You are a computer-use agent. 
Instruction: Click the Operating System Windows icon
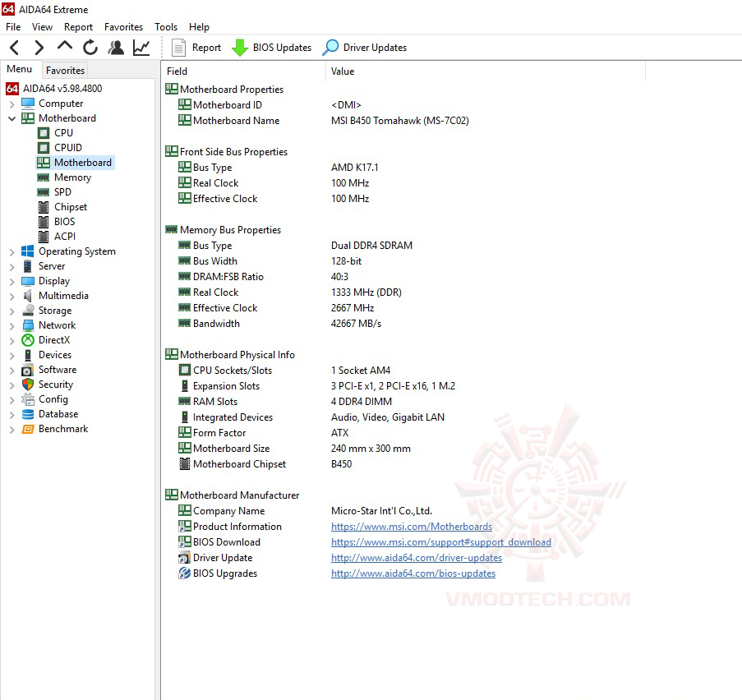28,251
